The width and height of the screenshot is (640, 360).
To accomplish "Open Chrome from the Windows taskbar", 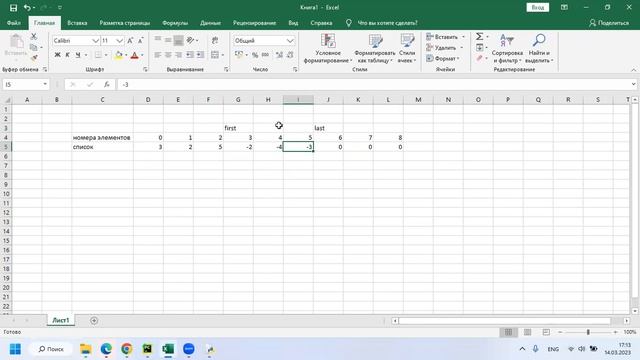I will pos(127,349).
